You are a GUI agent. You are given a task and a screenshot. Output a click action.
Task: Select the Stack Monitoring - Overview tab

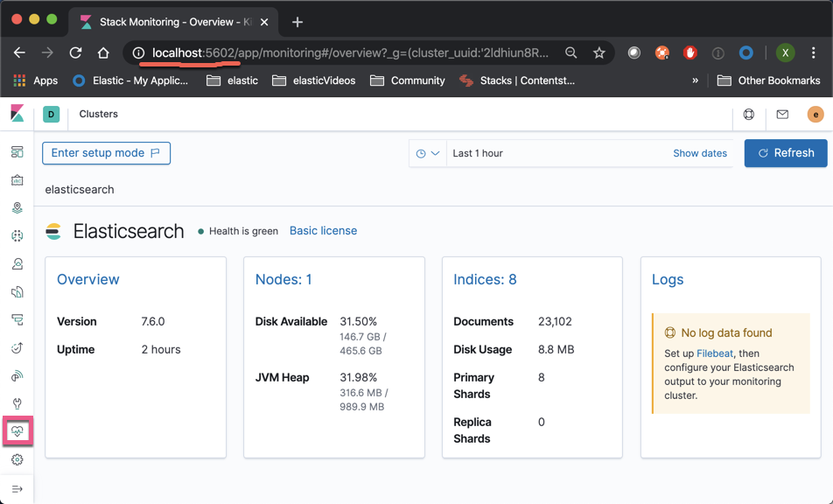coord(172,22)
